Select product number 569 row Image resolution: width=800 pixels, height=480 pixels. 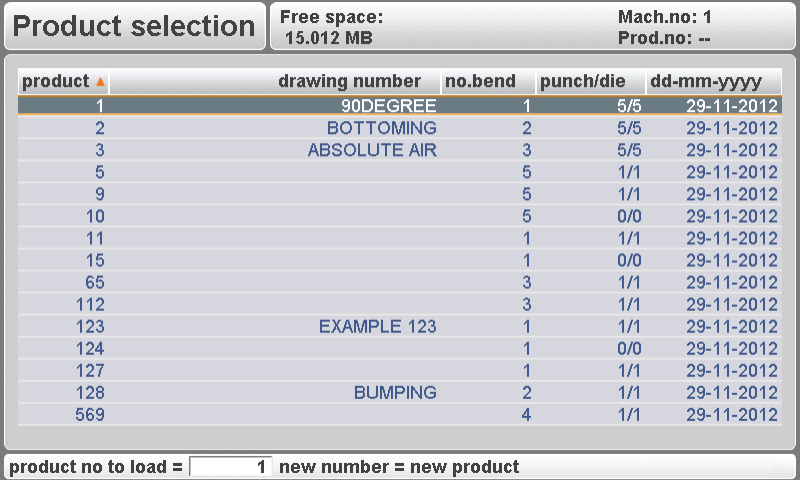[400, 414]
